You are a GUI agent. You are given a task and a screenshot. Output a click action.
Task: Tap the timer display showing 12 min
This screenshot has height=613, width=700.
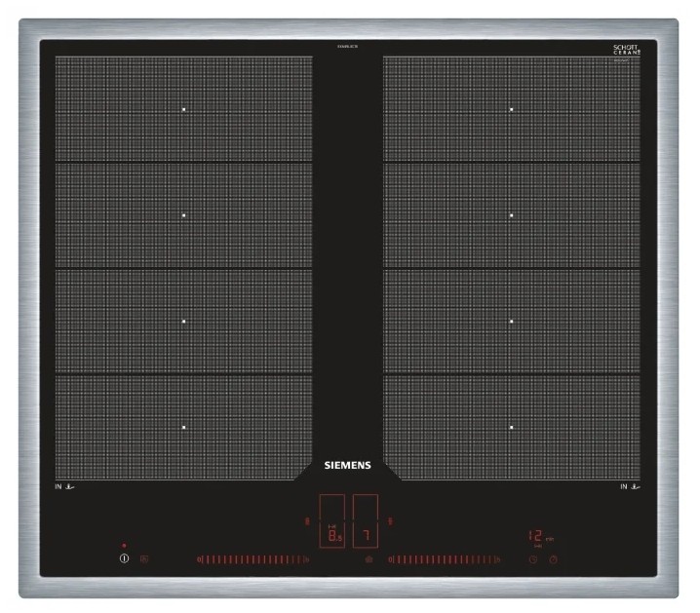(x=541, y=537)
